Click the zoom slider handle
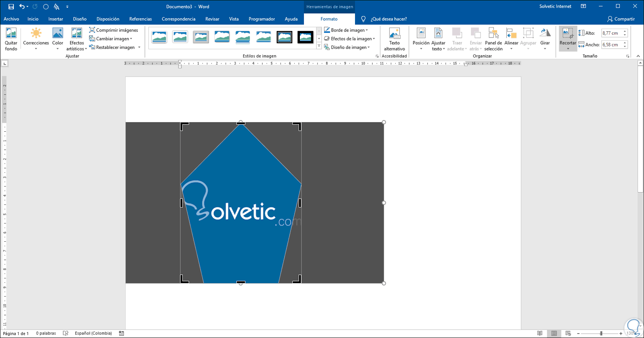 (x=601, y=333)
